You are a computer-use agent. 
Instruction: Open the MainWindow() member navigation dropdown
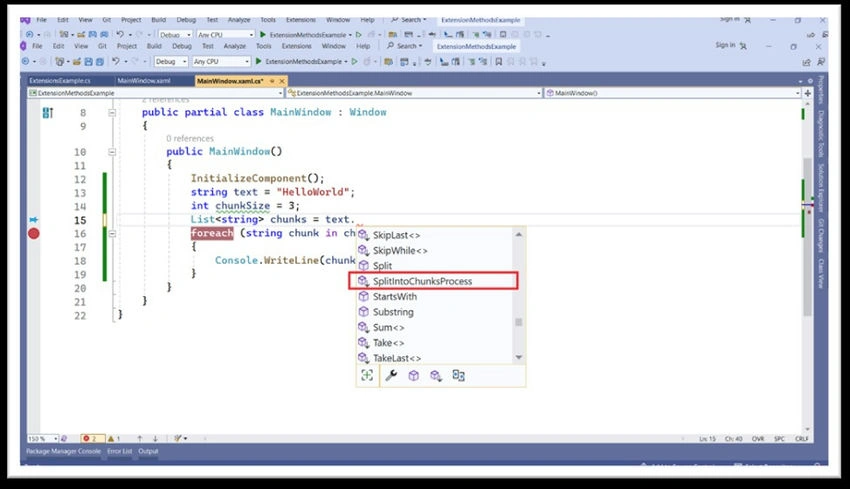[x=672, y=93]
